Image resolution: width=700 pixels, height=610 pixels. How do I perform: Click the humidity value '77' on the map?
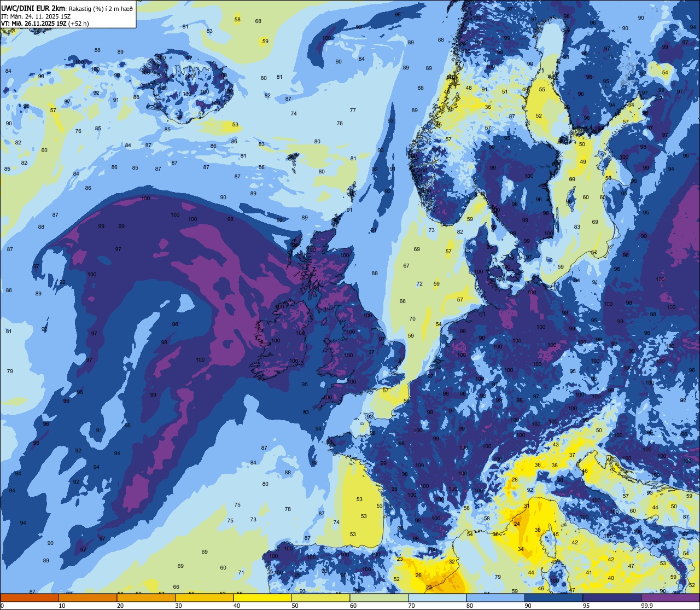[x=353, y=111]
